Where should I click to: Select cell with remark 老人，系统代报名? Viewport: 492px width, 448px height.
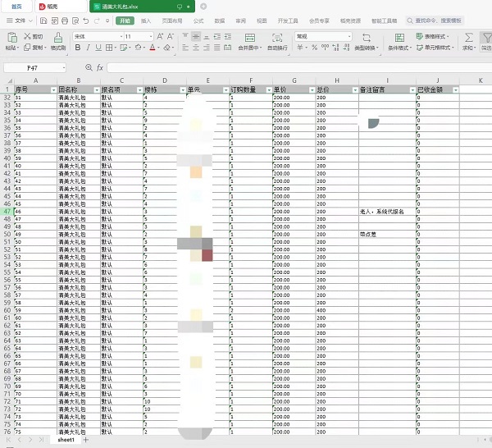coord(387,212)
